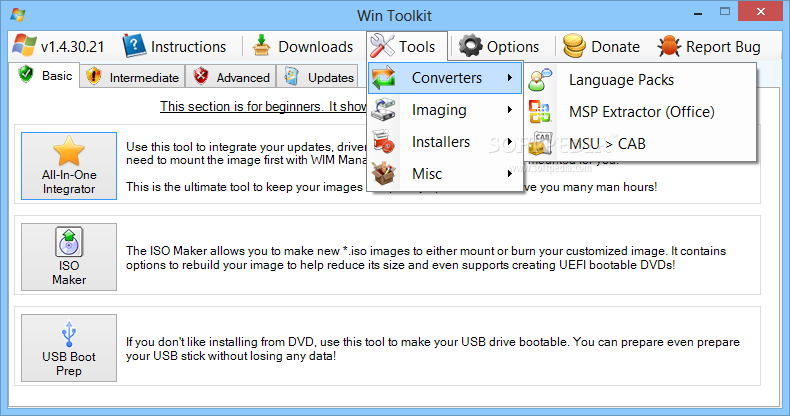The image size is (790, 416).
Task: Click the Updates tab document icon
Action: coord(292,77)
